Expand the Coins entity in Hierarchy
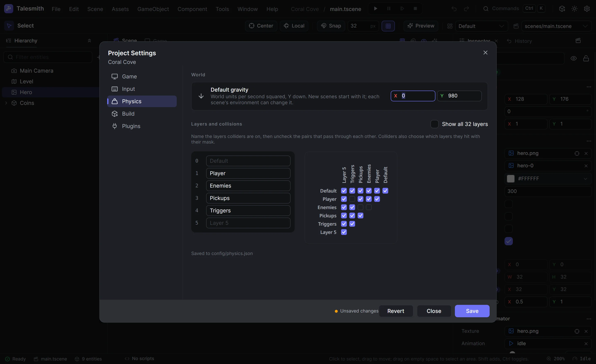596x364 pixels. [x=6, y=103]
